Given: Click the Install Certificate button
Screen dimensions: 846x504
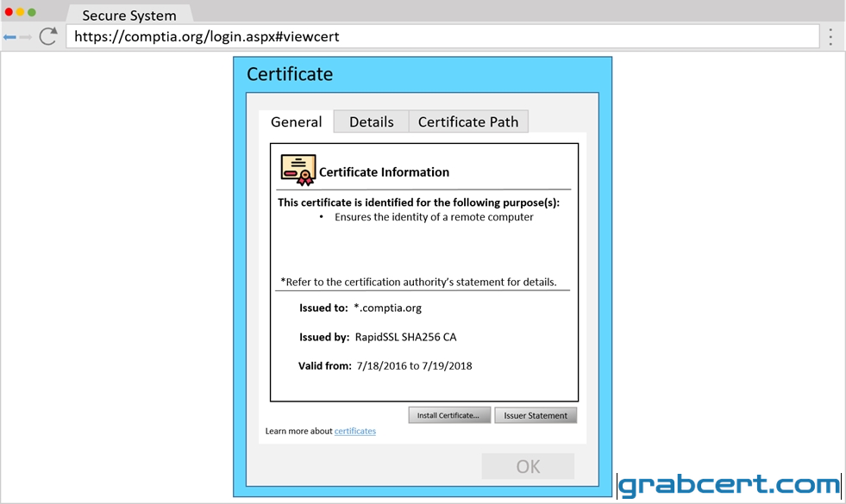Looking at the screenshot, I should pyautogui.click(x=449, y=415).
